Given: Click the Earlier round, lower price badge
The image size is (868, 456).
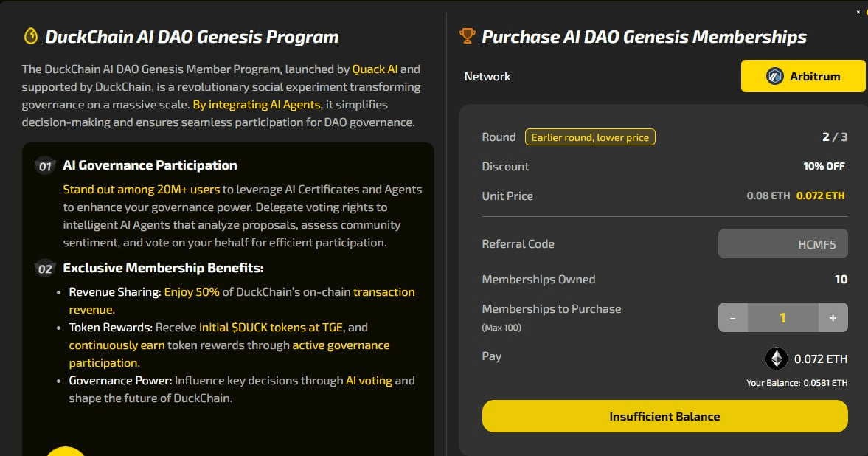Looking at the screenshot, I should 590,137.
